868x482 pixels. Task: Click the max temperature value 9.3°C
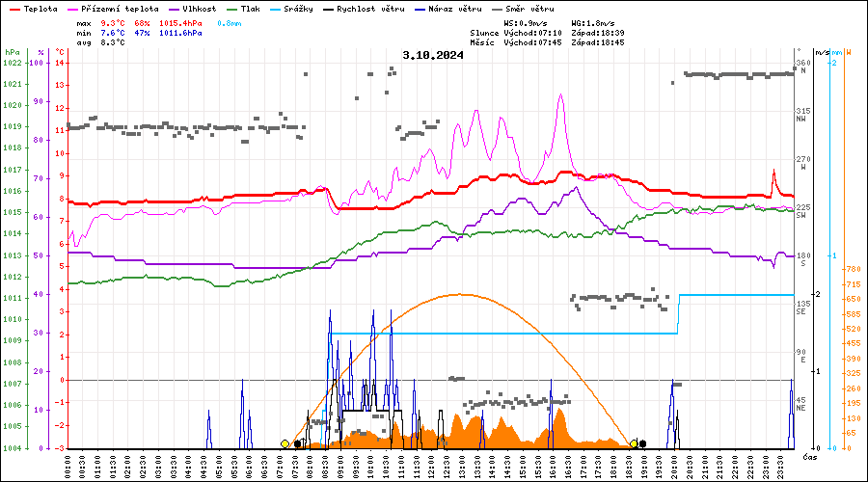pyautogui.click(x=113, y=22)
